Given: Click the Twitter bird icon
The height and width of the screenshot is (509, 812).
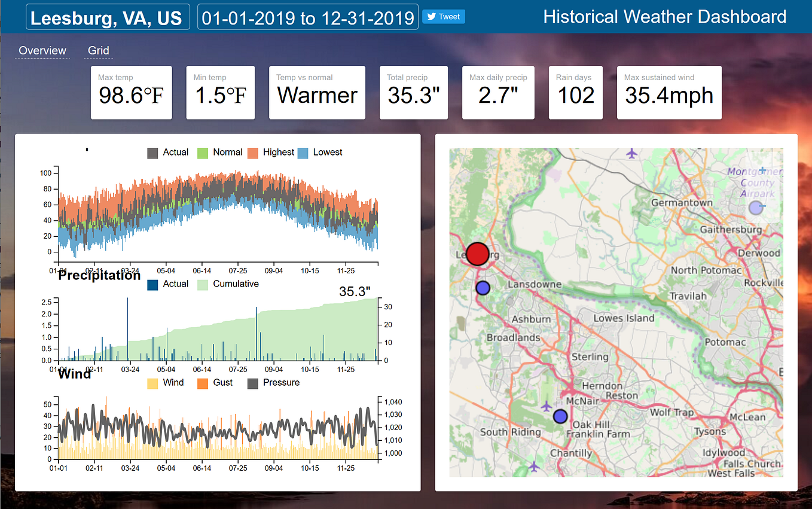Looking at the screenshot, I should click(430, 16).
